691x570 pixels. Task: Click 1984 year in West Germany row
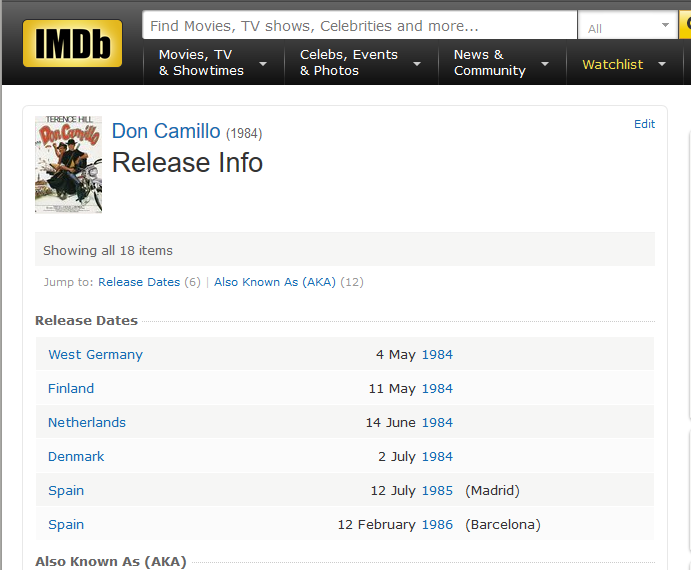click(x=437, y=355)
